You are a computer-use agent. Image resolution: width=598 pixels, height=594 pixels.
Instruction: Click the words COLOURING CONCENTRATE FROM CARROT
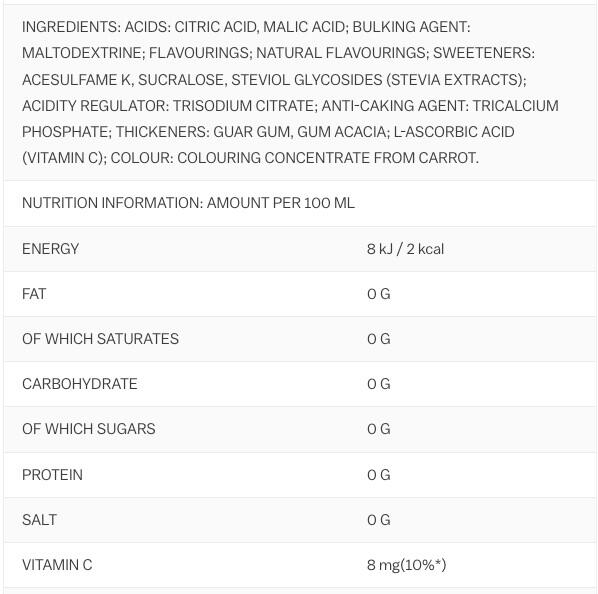pyautogui.click(x=327, y=158)
